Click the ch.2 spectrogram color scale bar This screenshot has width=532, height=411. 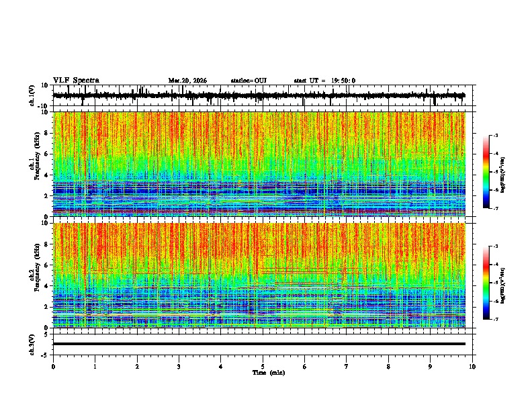pos(486,283)
